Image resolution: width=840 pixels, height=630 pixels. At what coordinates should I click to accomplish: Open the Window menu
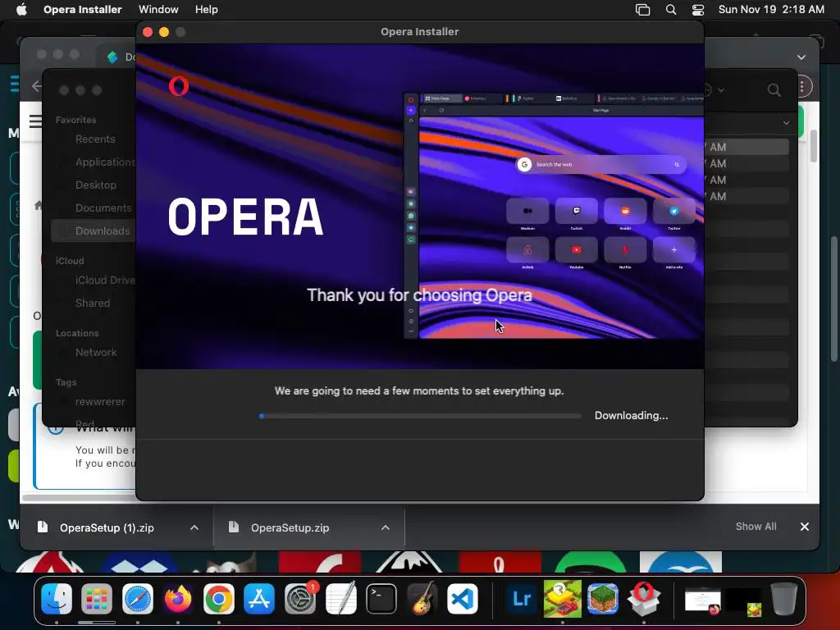158,9
